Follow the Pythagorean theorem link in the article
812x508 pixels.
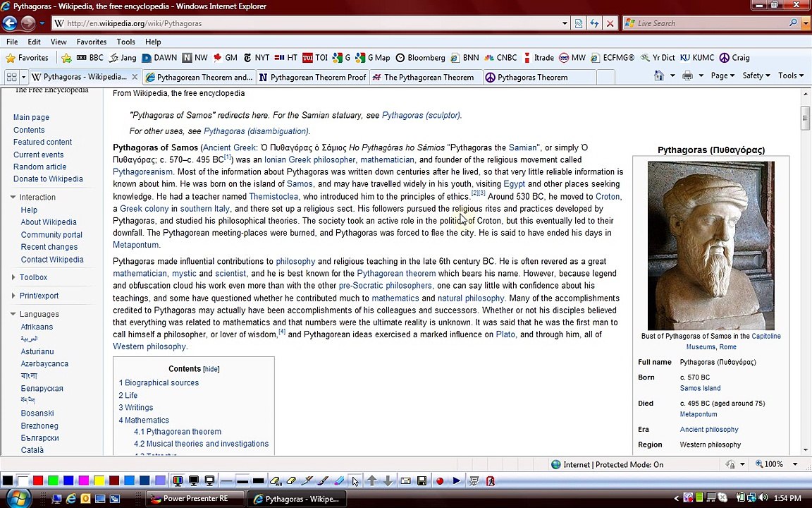point(396,274)
